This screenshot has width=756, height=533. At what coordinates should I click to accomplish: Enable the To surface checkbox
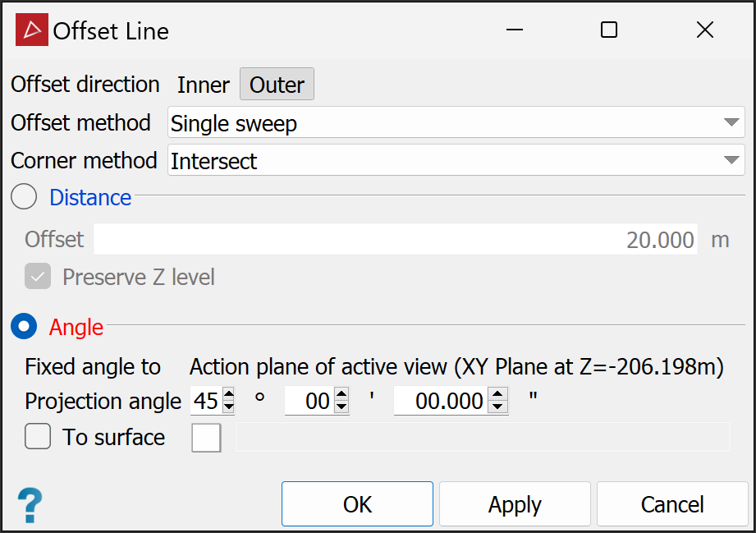pos(38,437)
